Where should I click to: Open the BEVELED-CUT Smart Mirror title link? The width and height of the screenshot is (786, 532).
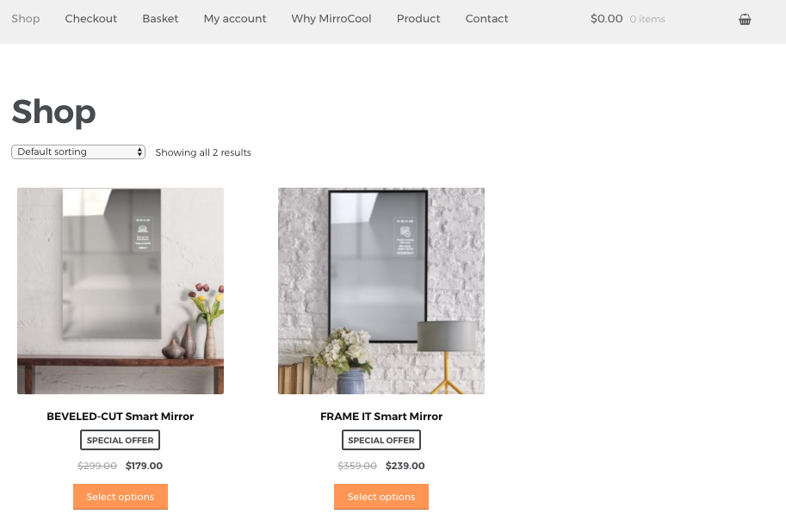click(121, 416)
